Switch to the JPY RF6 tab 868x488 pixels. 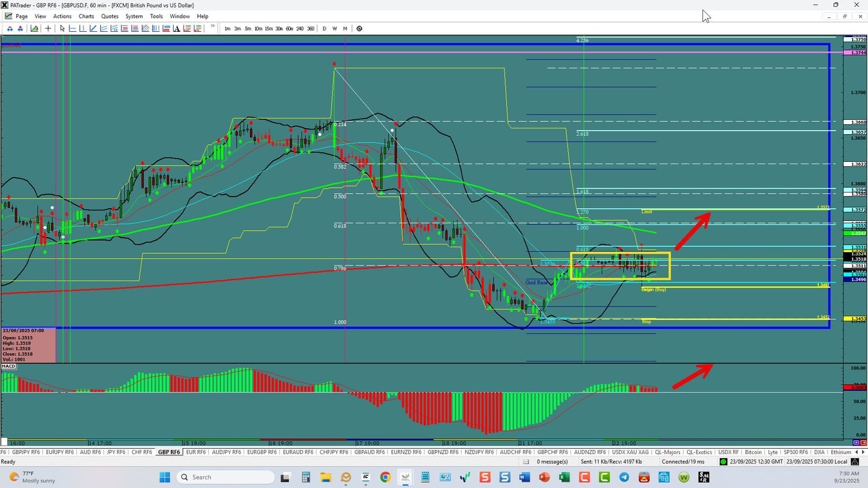click(116, 452)
